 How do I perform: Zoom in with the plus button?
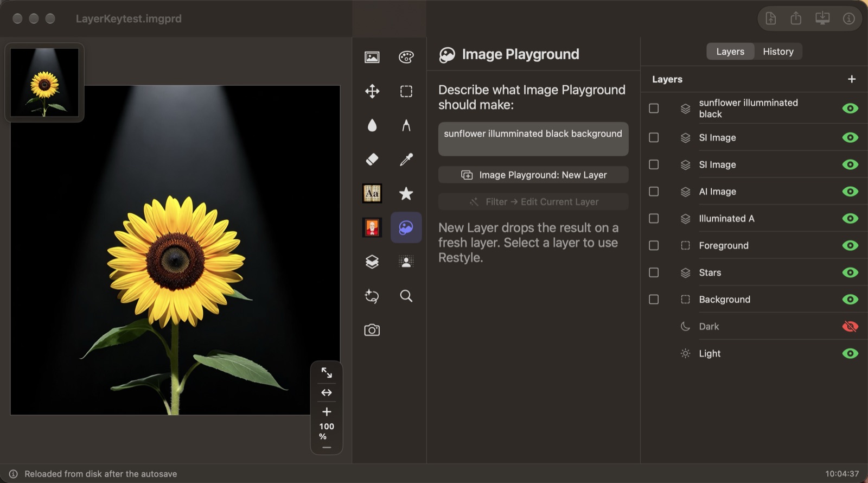[327, 412]
